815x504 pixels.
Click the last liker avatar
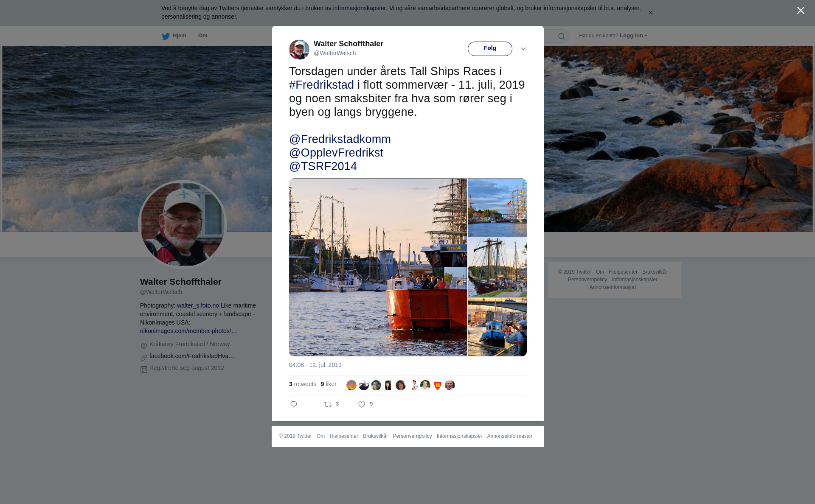tap(450, 385)
